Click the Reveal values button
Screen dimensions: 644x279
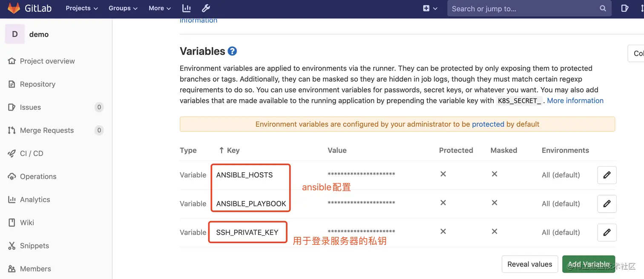click(x=529, y=264)
